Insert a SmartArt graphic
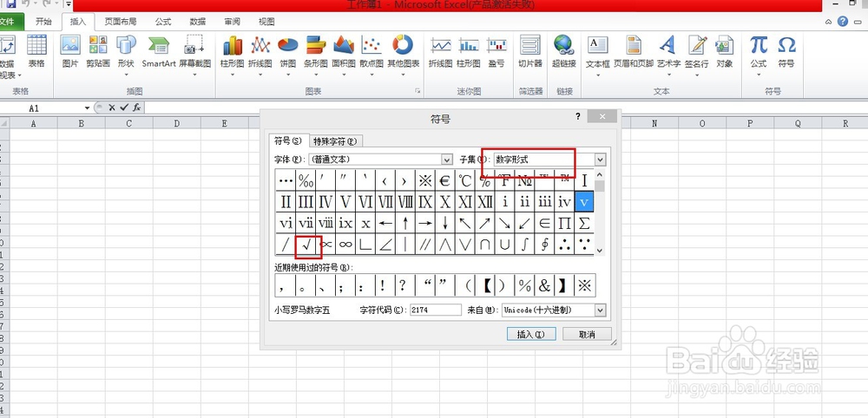The height and width of the screenshot is (418, 868). 158,51
